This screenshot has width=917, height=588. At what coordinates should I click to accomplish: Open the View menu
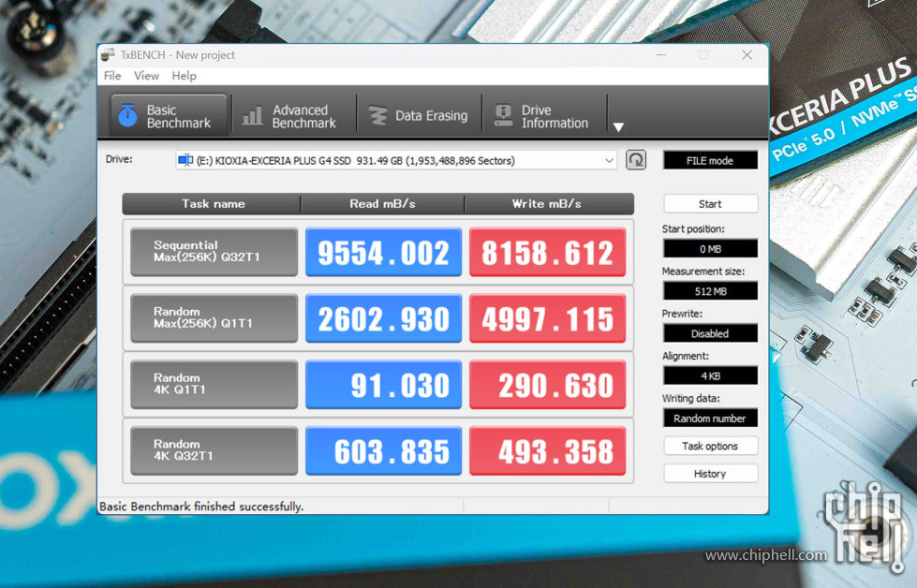(x=146, y=76)
